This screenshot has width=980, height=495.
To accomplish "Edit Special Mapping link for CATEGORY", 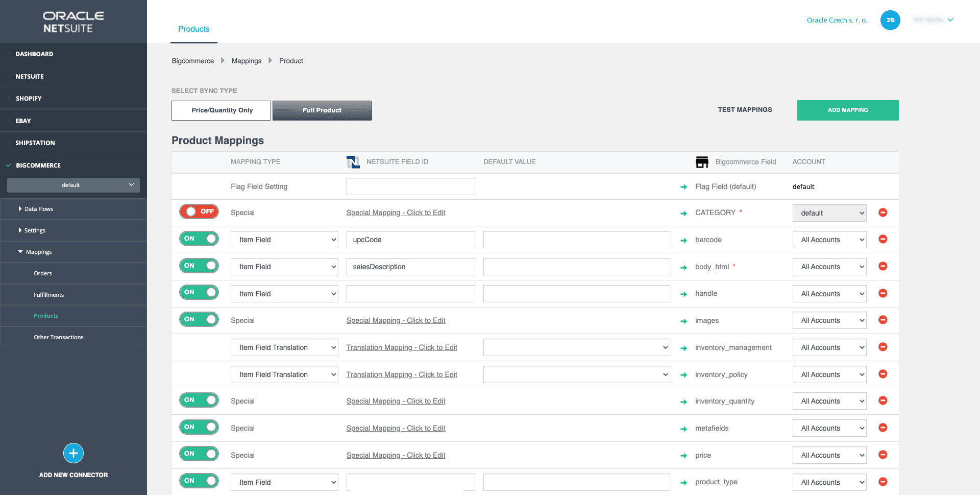I will 396,213.
